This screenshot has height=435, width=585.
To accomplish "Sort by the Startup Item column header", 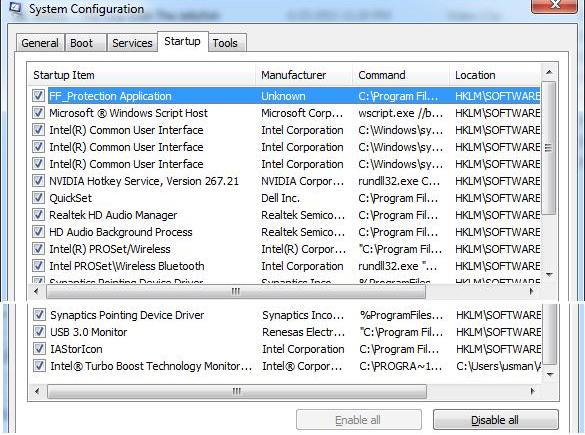I will point(142,75).
